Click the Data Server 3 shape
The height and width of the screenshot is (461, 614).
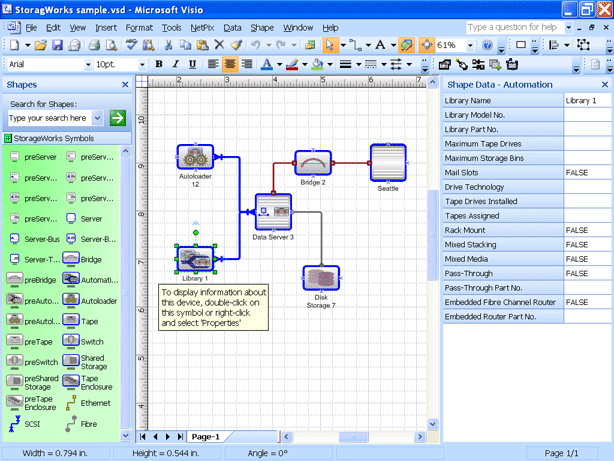(273, 212)
